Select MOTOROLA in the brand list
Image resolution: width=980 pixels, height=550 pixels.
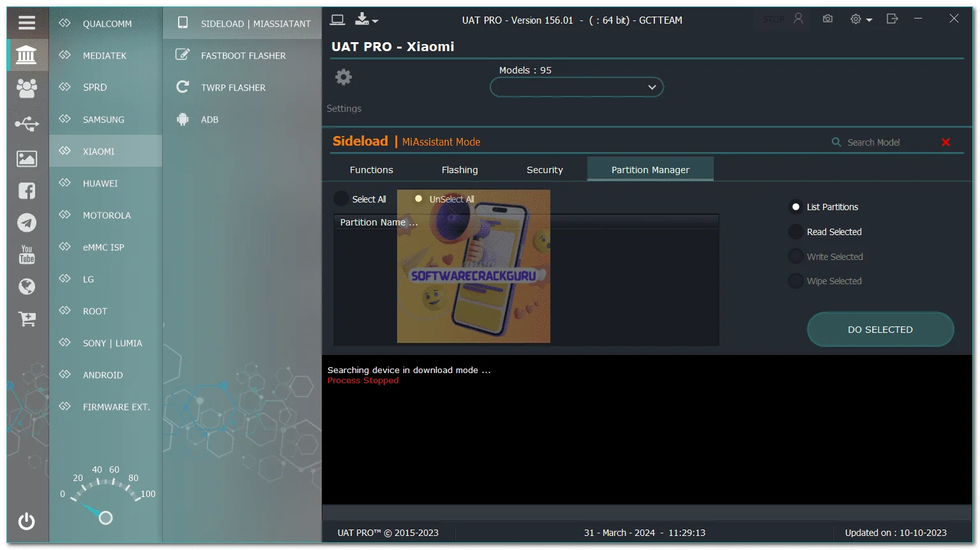[106, 215]
